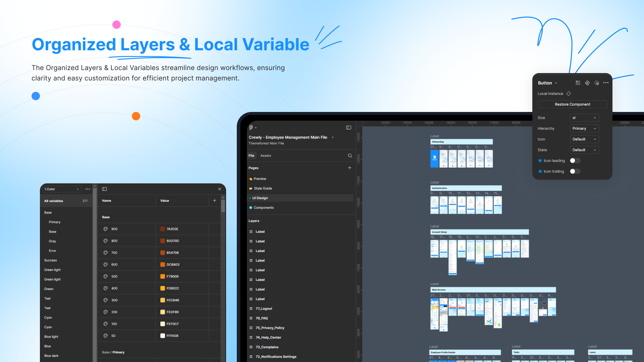644x362 pixels.
Task: Add a new variable mode column
Action: coord(215,200)
